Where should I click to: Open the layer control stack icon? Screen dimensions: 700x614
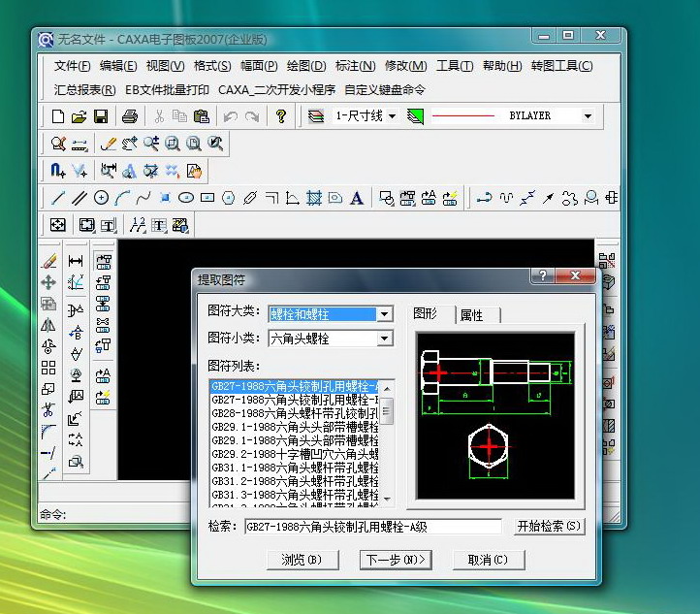point(316,116)
